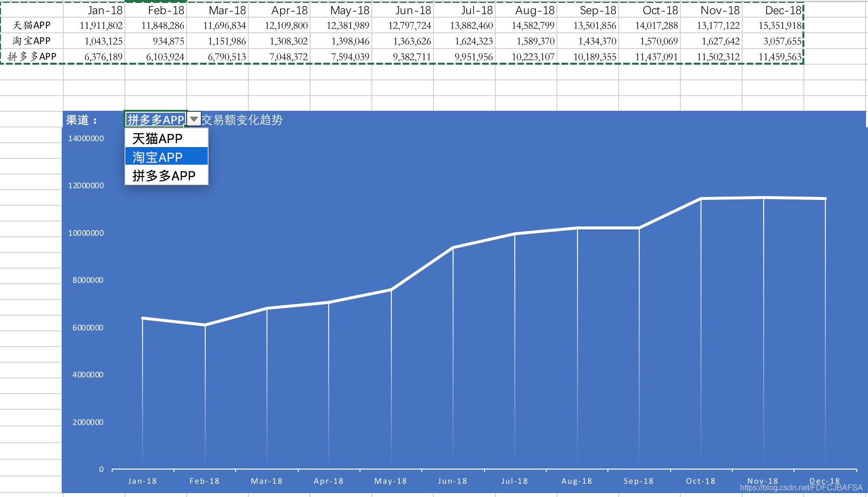868x497 pixels.
Task: Select cell with value 9,382,711
Action: [403, 56]
